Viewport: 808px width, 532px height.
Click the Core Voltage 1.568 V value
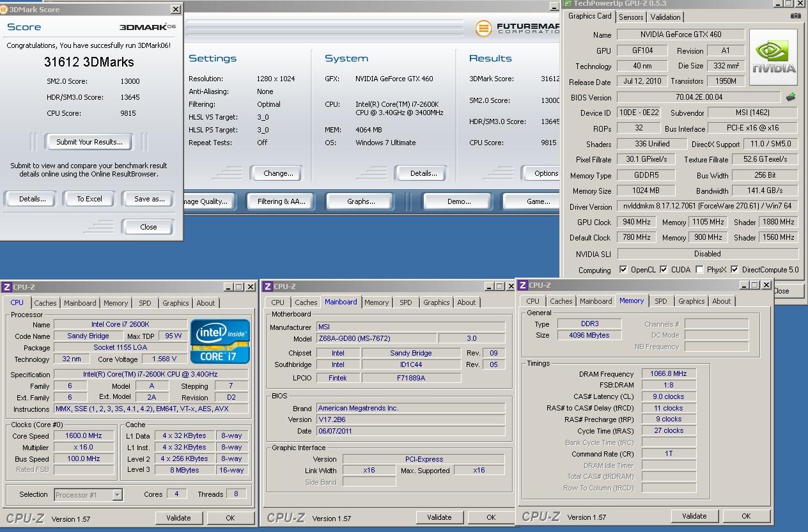click(164, 359)
